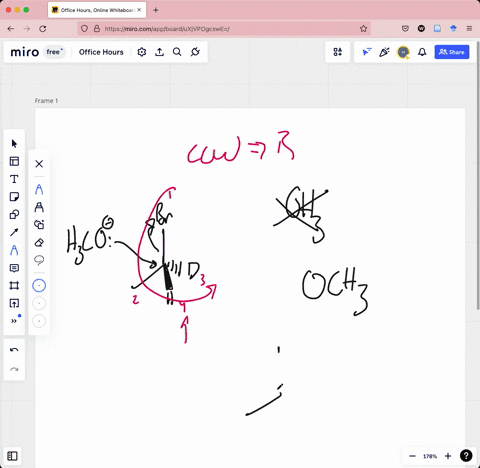Image resolution: width=480 pixels, height=468 pixels.
Task: Select the Sticky note tool
Action: (14, 197)
